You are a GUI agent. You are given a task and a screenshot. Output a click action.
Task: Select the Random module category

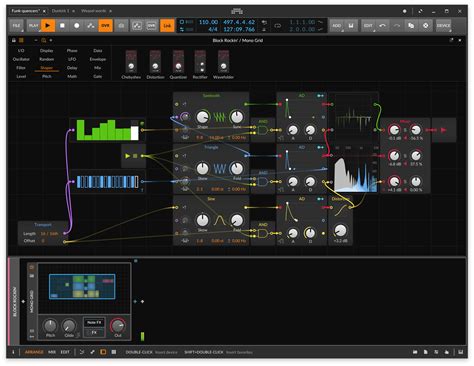(x=47, y=59)
